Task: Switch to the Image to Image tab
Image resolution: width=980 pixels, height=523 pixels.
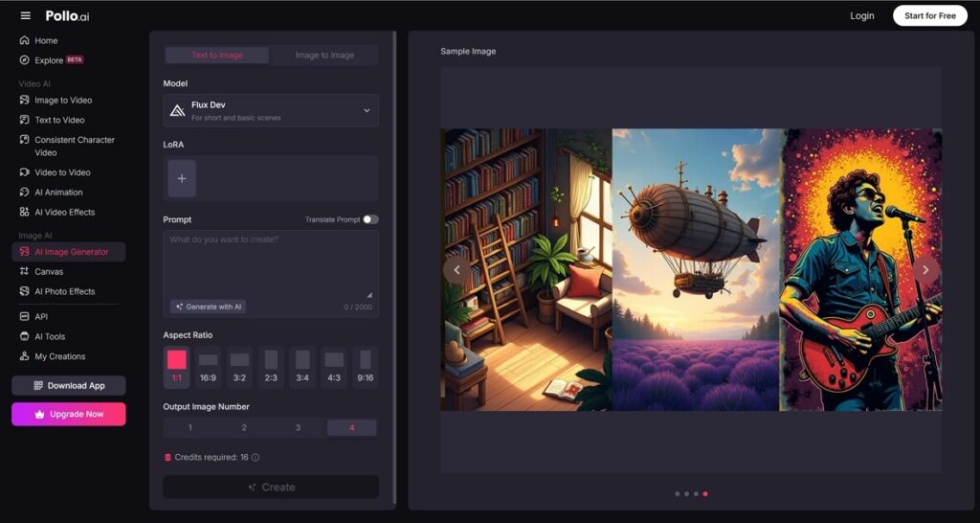Action: coord(324,56)
